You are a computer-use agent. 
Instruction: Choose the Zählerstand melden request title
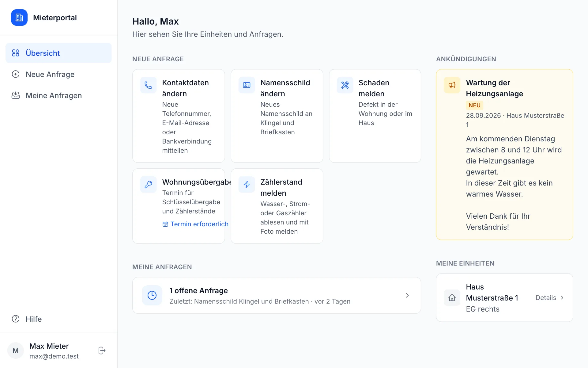(x=281, y=187)
